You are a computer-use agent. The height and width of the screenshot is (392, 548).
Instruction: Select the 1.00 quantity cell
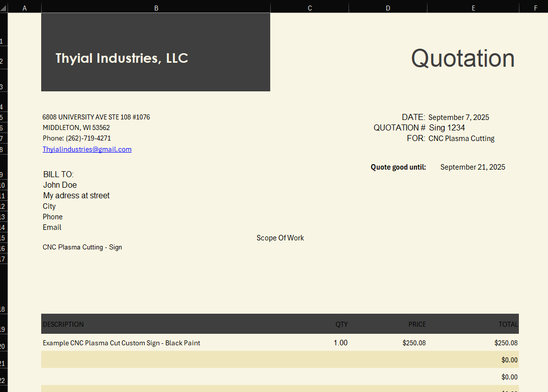(x=341, y=343)
